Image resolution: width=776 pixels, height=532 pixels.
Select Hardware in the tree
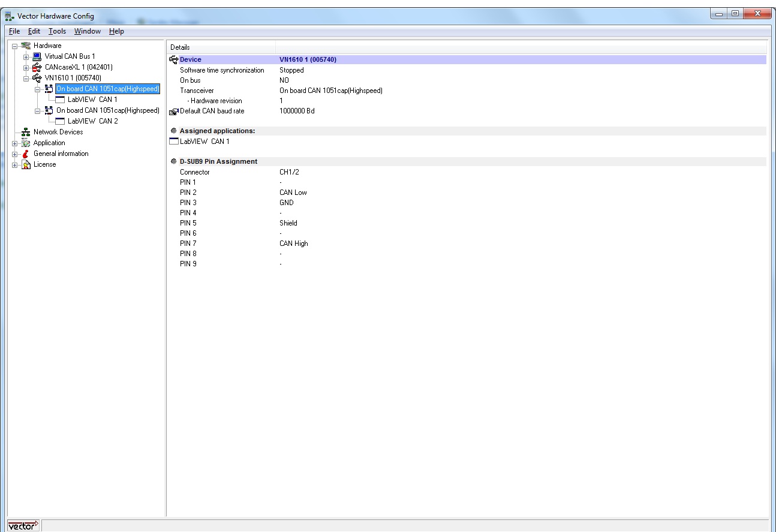tap(47, 46)
